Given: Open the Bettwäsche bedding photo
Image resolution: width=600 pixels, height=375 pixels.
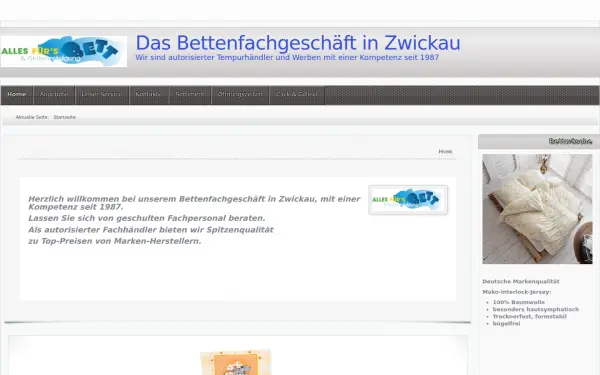Looking at the screenshot, I should [x=537, y=209].
